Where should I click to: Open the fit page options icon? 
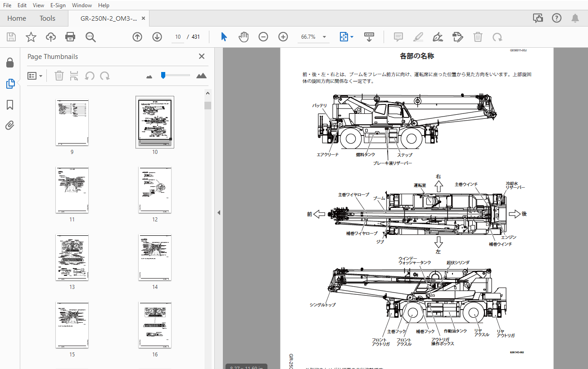coord(346,37)
